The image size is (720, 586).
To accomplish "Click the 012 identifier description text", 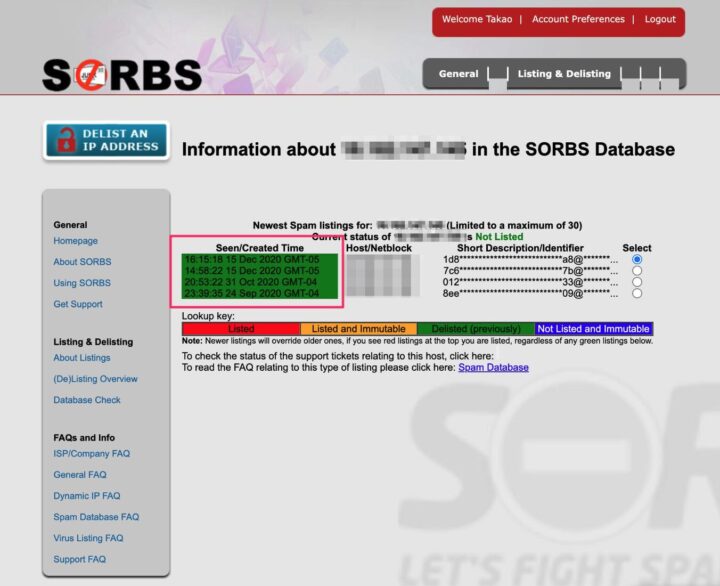I will 530,282.
